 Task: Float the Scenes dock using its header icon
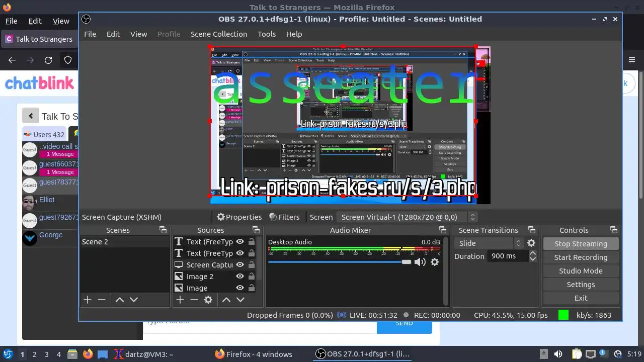(x=163, y=230)
